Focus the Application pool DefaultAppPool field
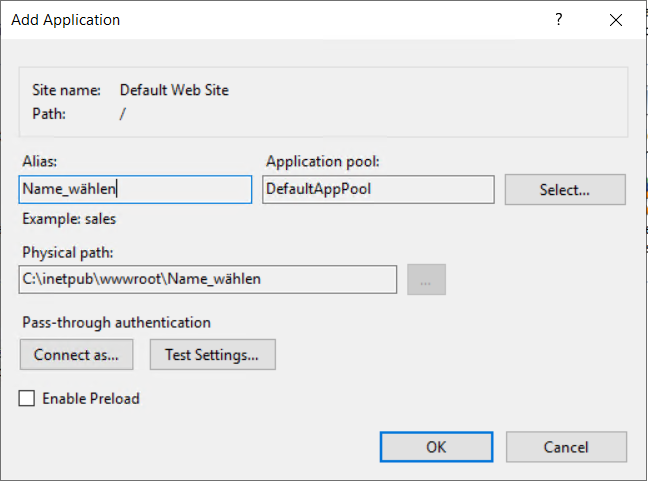The width and height of the screenshot is (648, 482). click(378, 190)
